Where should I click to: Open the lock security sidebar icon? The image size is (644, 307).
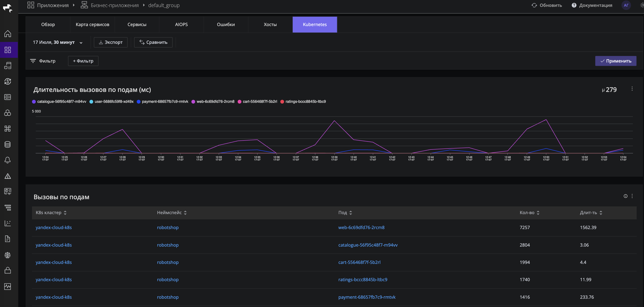point(8,270)
